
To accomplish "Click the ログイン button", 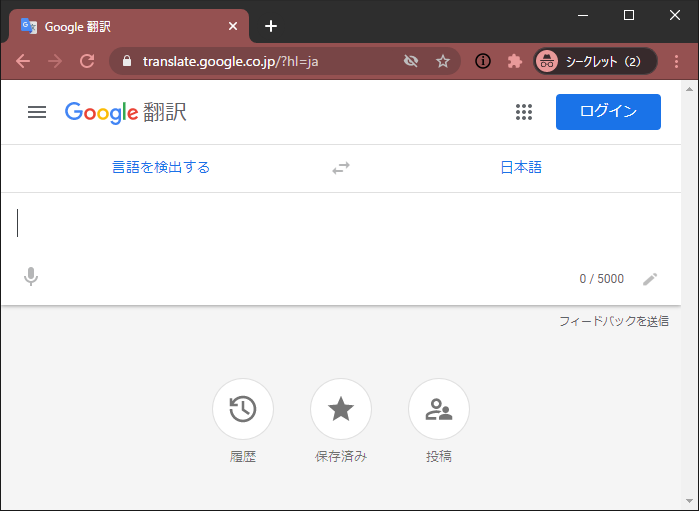I will point(608,112).
